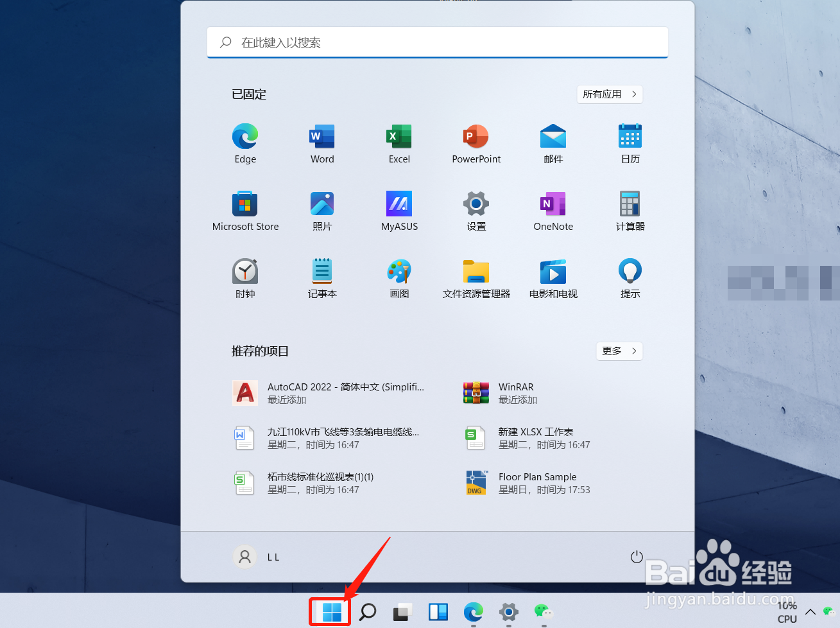
Task: Open 文件资源管理器 file explorer
Action: pos(476,279)
